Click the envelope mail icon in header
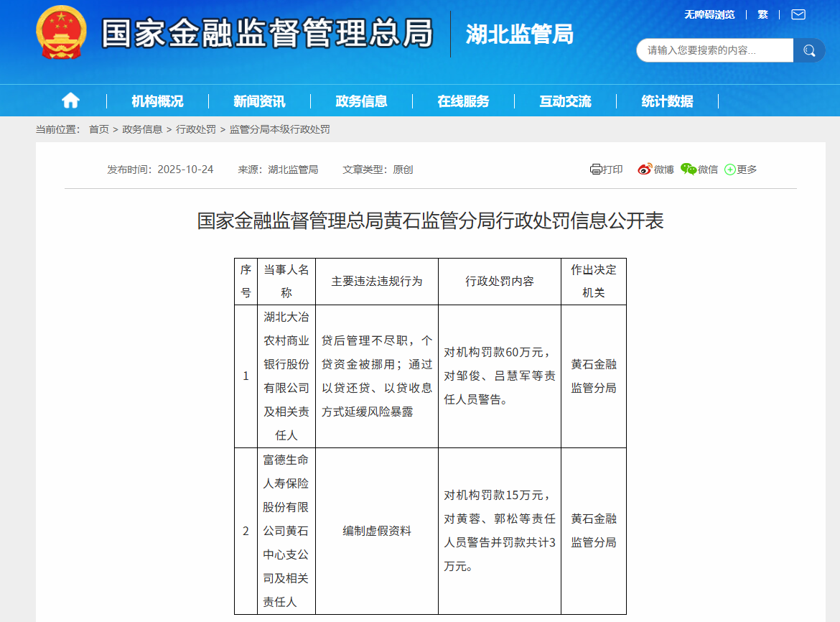This screenshot has width=840, height=622. (x=797, y=14)
